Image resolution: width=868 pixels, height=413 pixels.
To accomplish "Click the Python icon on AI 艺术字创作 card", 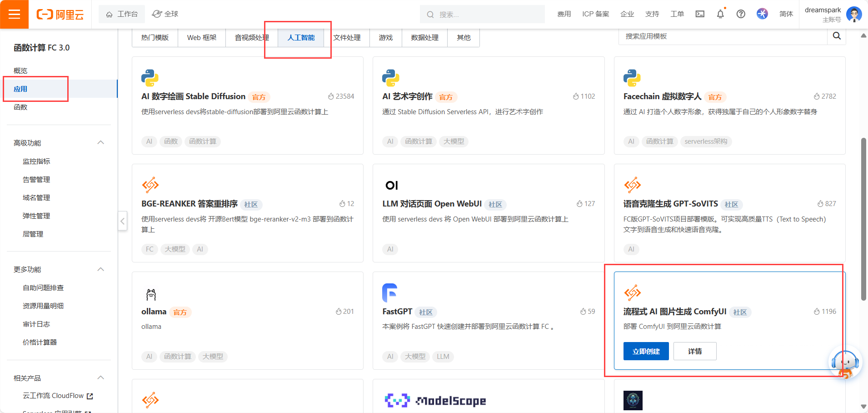I will [391, 78].
